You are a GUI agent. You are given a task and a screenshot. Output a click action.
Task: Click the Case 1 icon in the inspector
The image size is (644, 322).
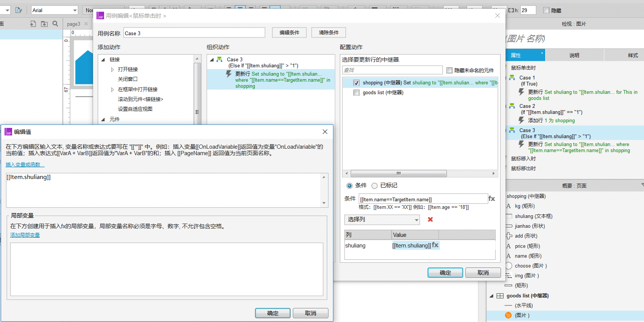512,78
